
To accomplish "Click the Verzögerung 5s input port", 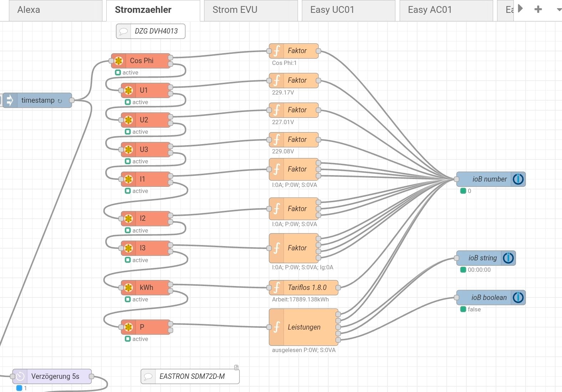I will pos(12,376).
